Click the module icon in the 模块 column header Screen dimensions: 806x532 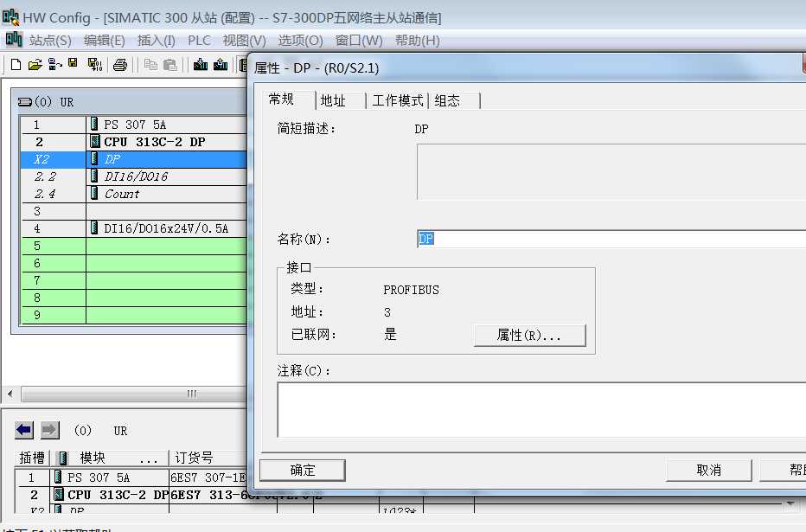[63, 458]
